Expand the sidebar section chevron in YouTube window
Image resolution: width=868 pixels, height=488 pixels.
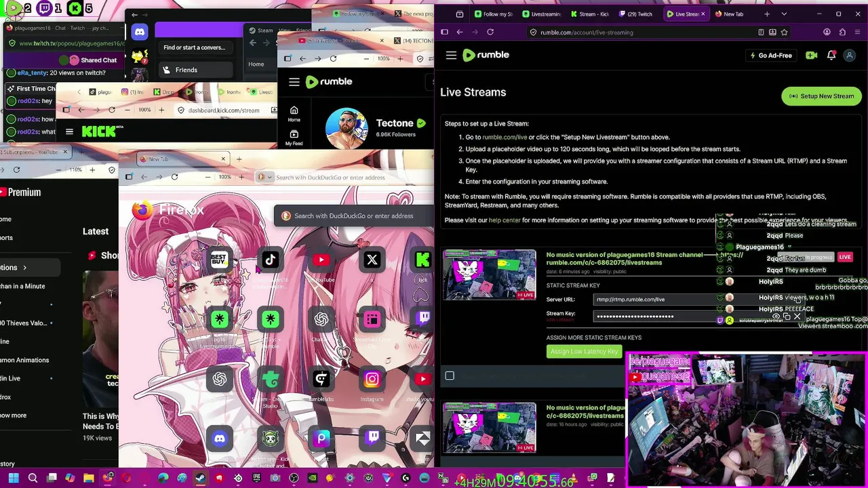point(24,268)
